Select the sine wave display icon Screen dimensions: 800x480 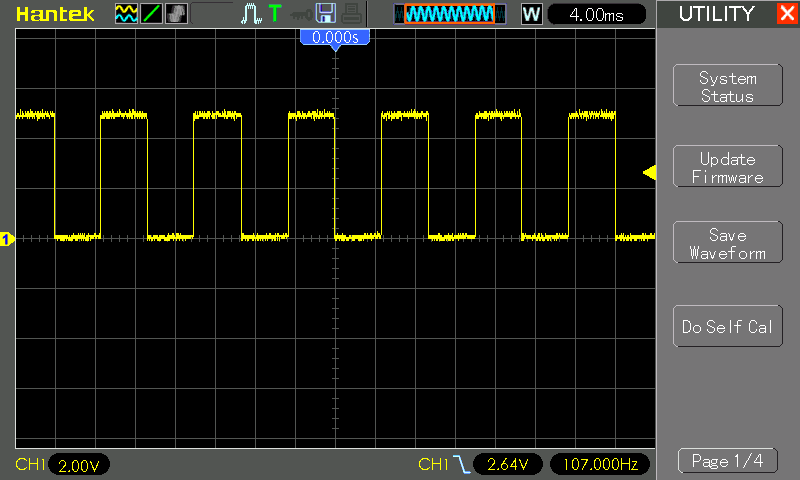tap(126, 14)
